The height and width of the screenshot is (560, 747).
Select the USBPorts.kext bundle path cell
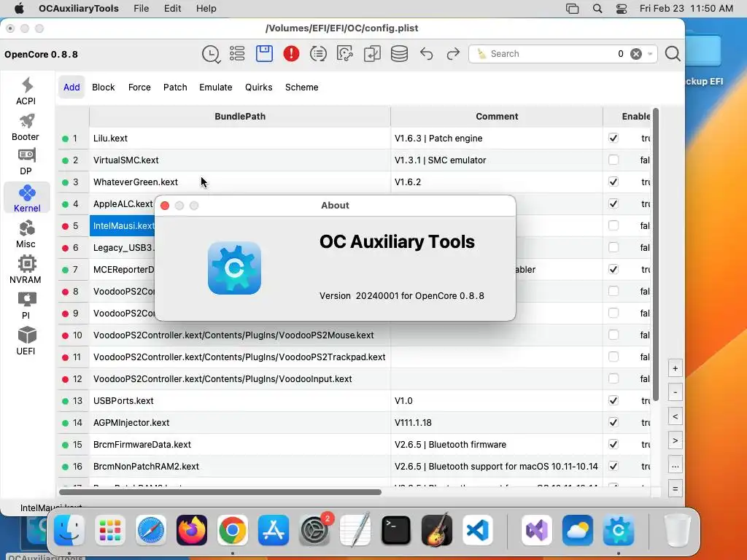point(239,400)
